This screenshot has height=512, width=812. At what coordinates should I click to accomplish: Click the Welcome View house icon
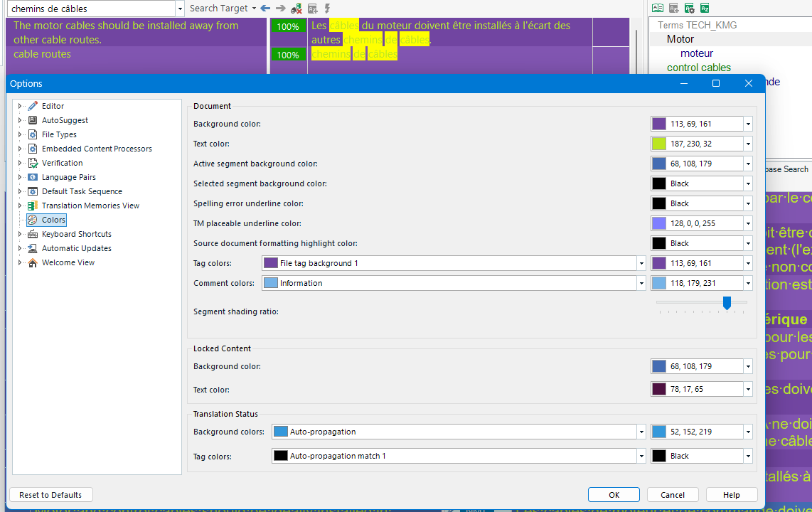pos(33,262)
